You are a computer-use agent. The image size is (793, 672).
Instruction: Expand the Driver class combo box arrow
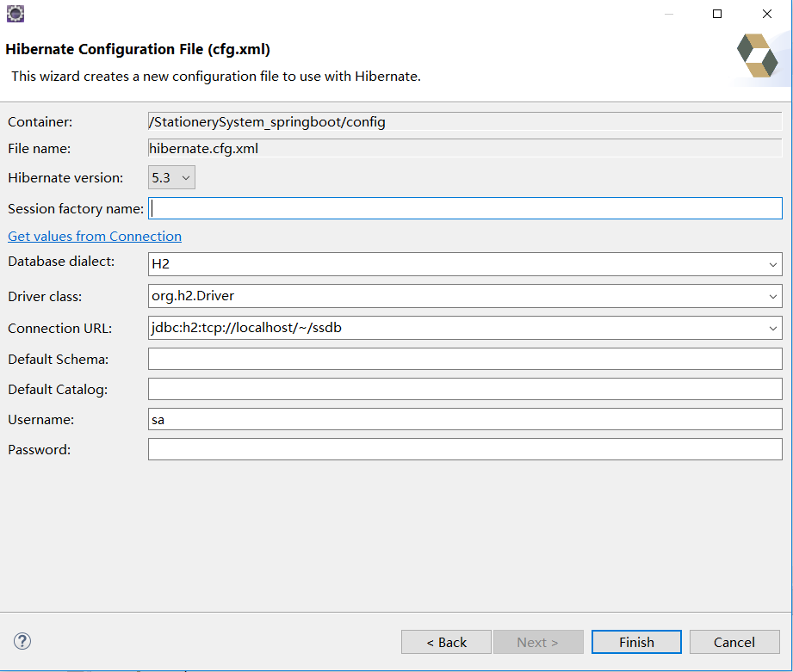tap(772, 296)
